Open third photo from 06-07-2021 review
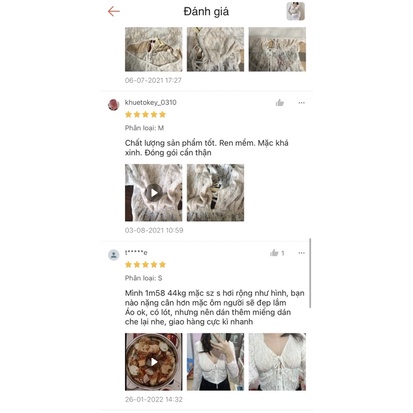This screenshot has height=413, width=413. click(277, 49)
